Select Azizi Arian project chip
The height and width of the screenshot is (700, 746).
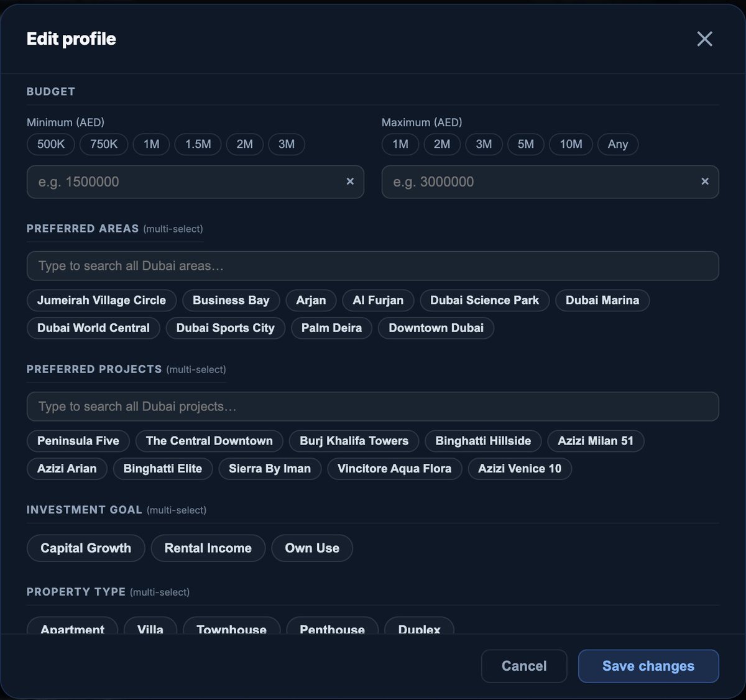point(67,468)
